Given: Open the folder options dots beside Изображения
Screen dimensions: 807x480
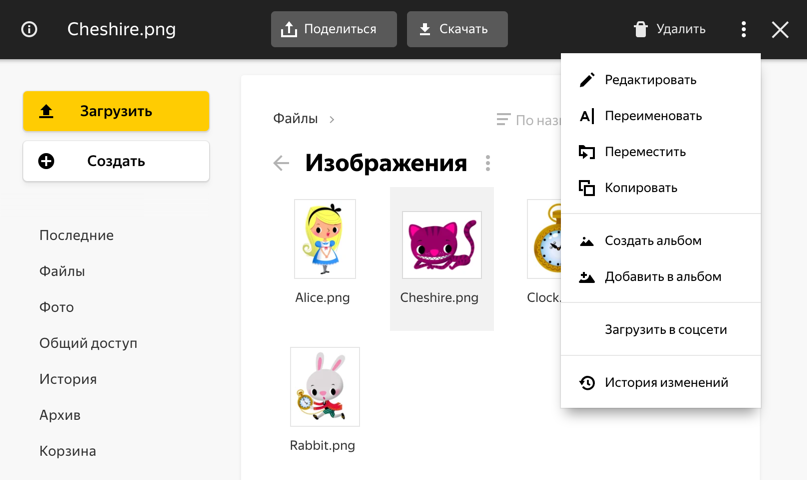Looking at the screenshot, I should pos(487,163).
